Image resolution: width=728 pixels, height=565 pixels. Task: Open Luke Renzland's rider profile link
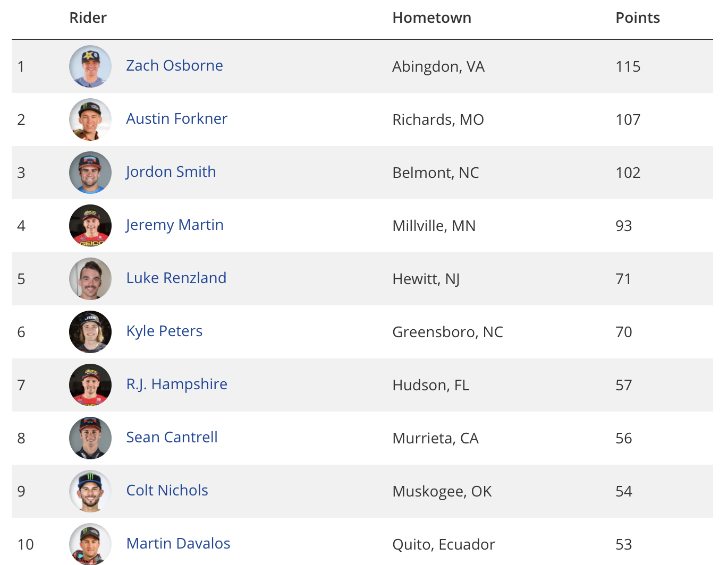pos(176,278)
